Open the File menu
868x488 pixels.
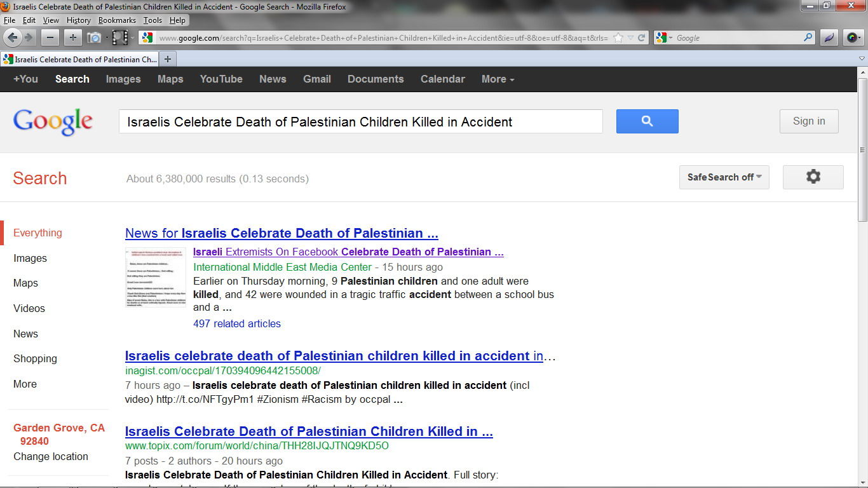click(9, 20)
